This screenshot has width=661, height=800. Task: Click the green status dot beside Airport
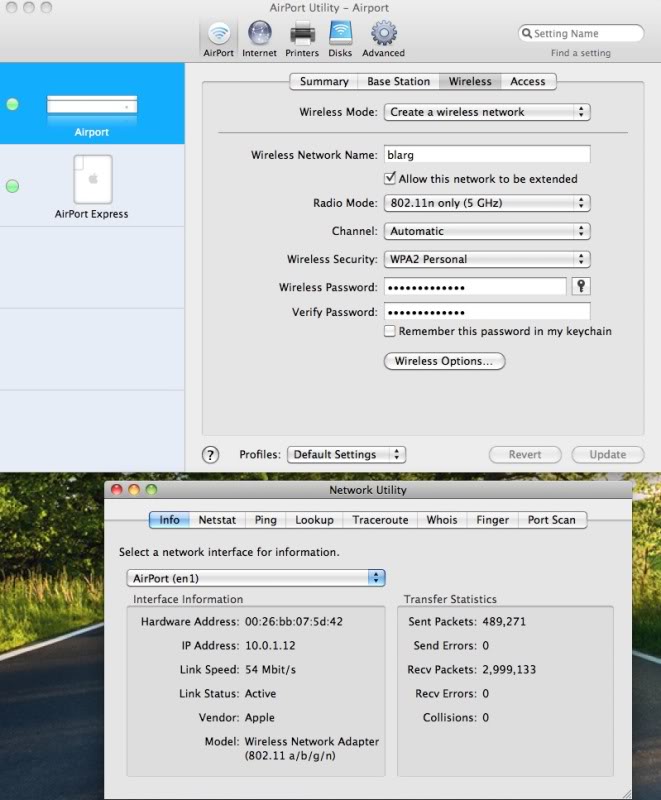tap(12, 104)
